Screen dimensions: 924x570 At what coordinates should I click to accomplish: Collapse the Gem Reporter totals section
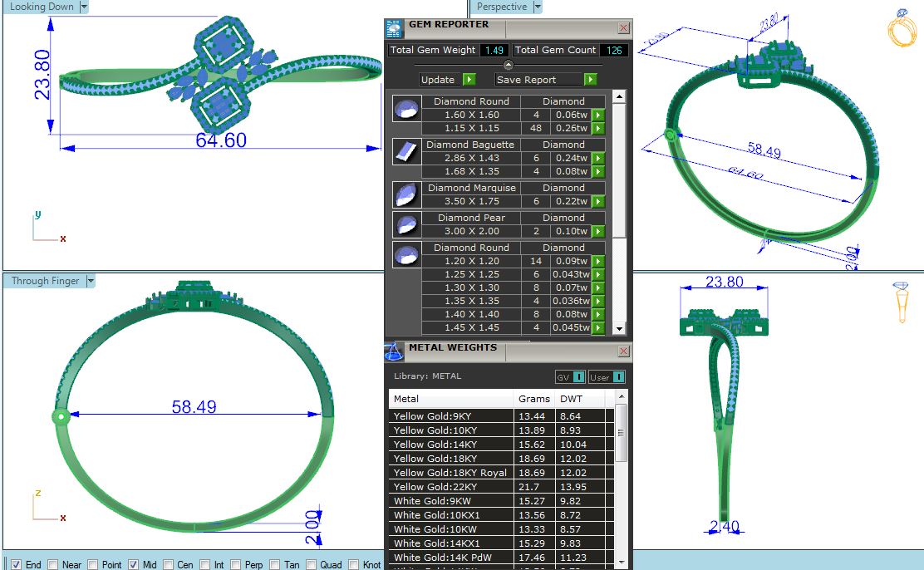[x=509, y=65]
